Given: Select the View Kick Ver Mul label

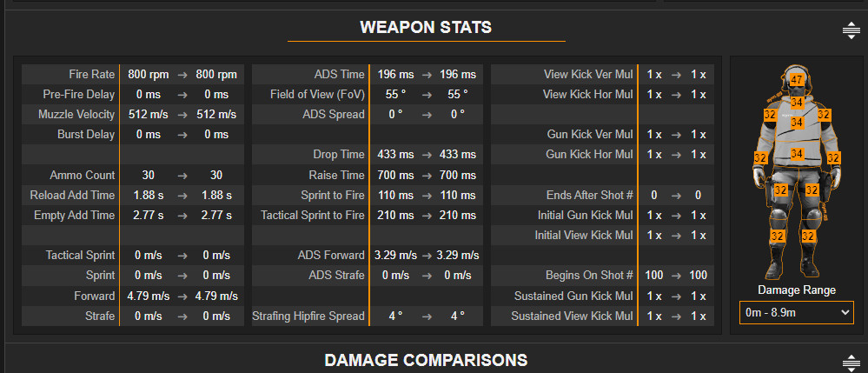Looking at the screenshot, I should pos(588,75).
